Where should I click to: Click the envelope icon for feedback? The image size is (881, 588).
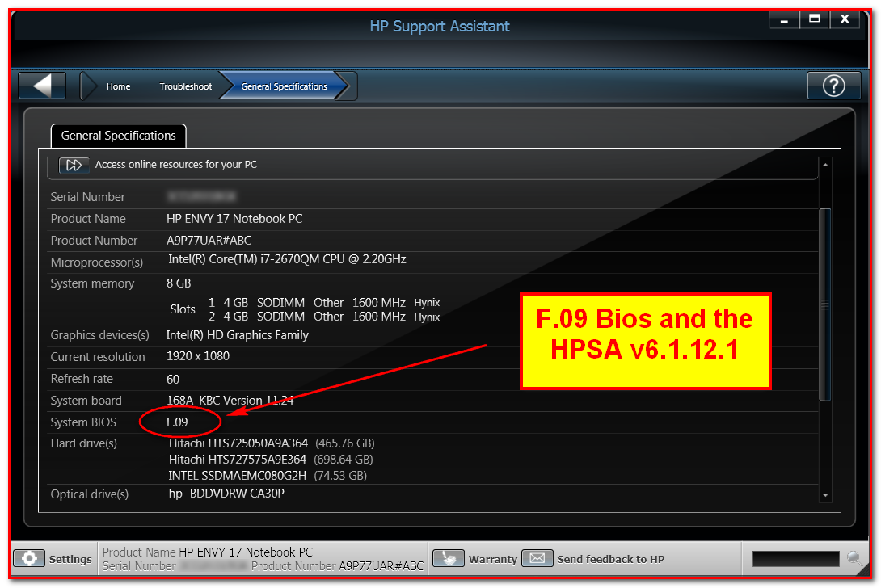coord(536,558)
